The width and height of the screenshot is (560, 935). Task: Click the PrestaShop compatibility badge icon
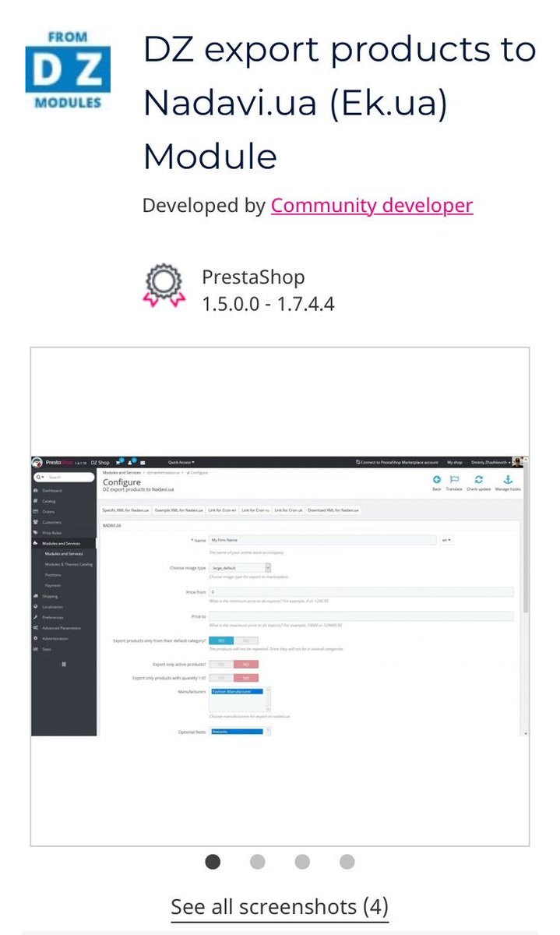pyautogui.click(x=163, y=286)
